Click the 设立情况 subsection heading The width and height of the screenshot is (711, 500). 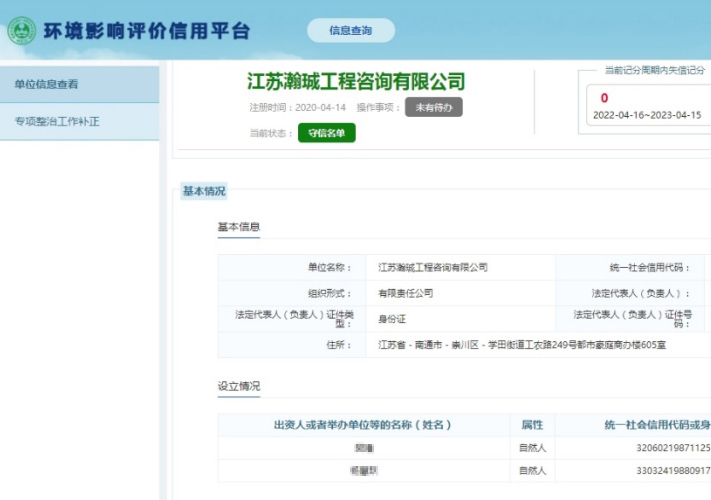point(239,386)
